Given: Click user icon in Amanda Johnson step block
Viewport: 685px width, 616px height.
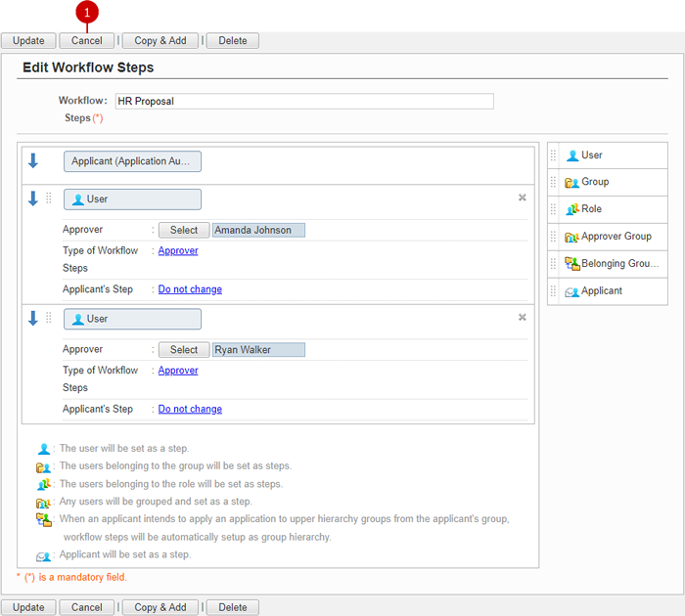Looking at the screenshot, I should tap(77, 199).
